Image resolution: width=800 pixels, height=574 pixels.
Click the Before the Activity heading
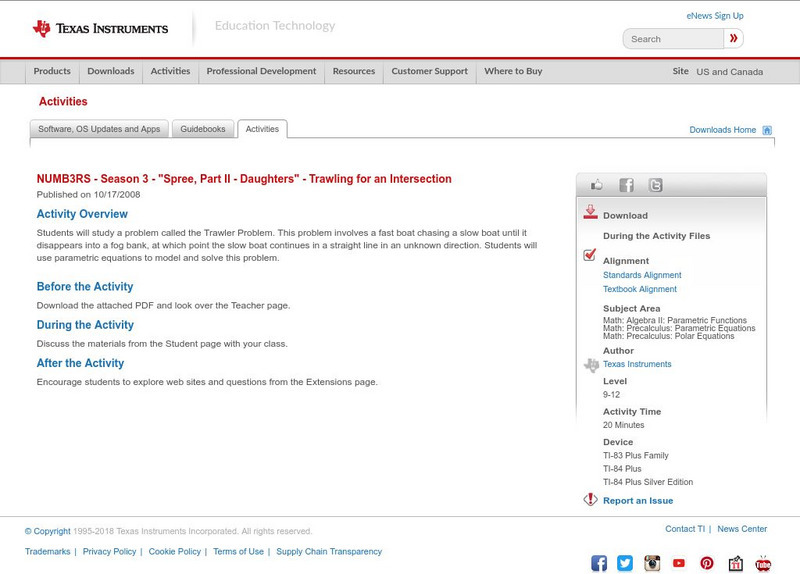[x=85, y=287]
